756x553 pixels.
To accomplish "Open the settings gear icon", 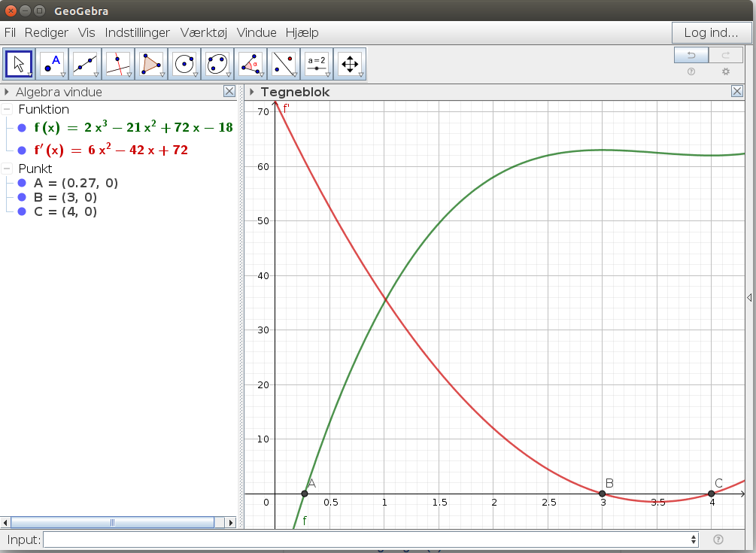I will click(x=726, y=71).
